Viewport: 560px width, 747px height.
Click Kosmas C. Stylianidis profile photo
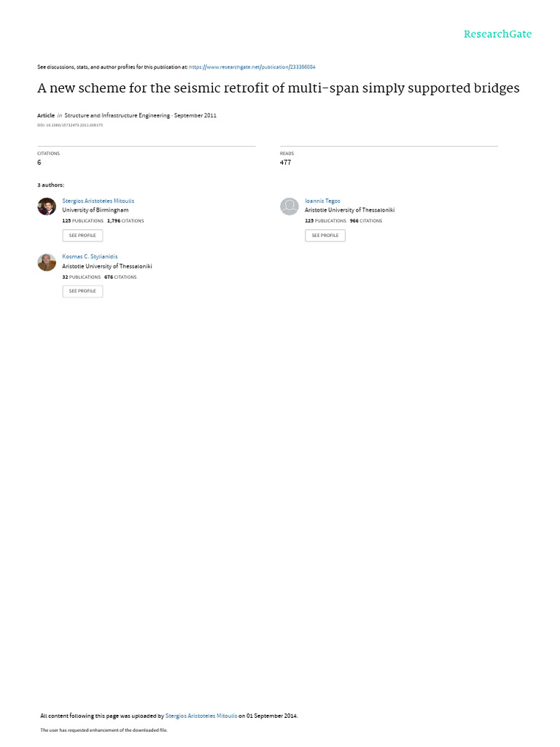coord(47,262)
